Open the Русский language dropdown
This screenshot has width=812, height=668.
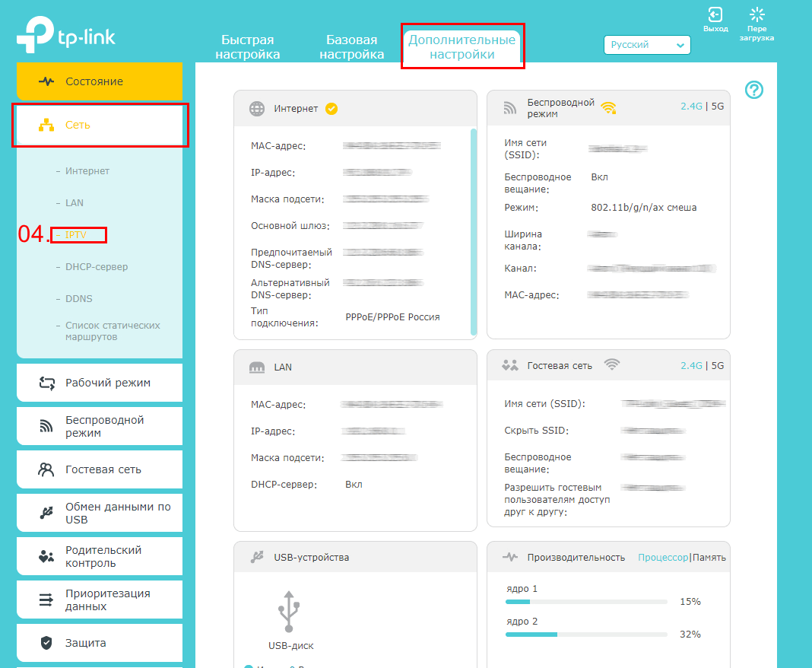pyautogui.click(x=647, y=45)
